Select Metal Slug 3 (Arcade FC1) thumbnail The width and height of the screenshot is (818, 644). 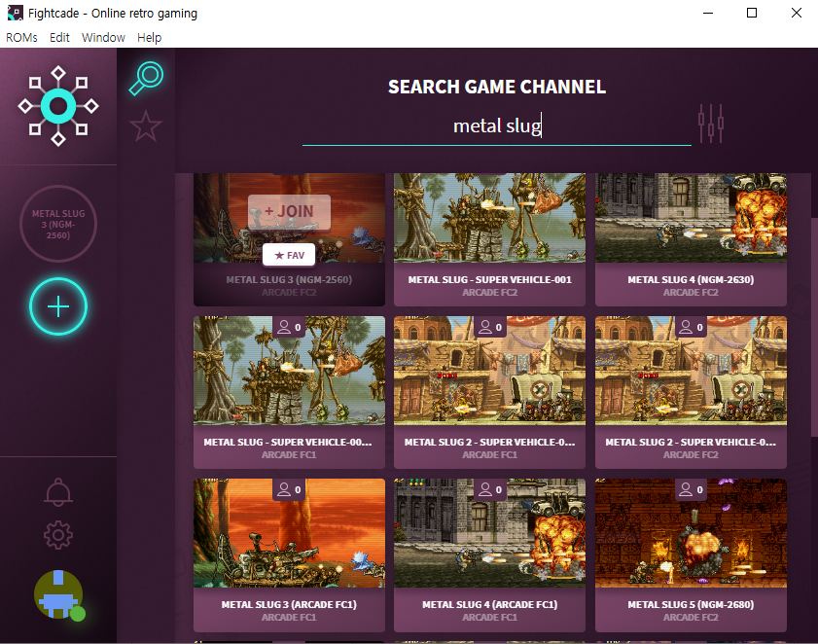click(x=289, y=533)
